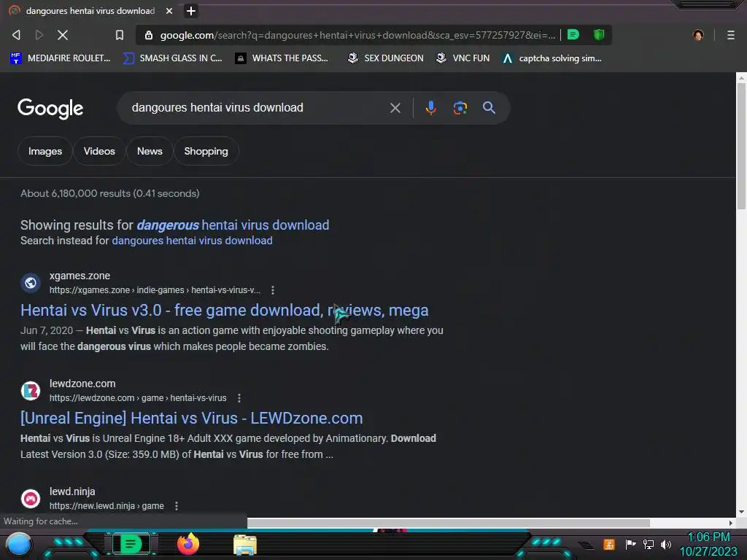This screenshot has height=560, width=747.
Task: Open the captcha solving sim... bookmark
Action: tap(551, 58)
